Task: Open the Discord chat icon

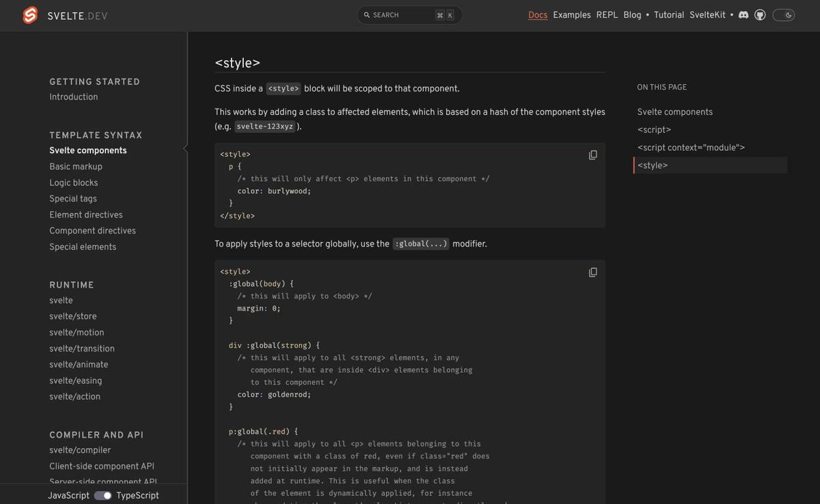Action: [743, 15]
